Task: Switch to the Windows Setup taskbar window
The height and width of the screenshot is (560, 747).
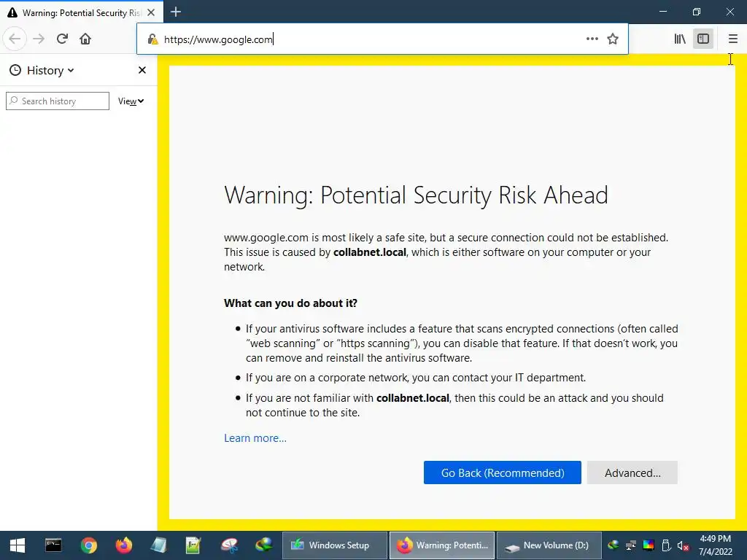Action: pos(334,545)
